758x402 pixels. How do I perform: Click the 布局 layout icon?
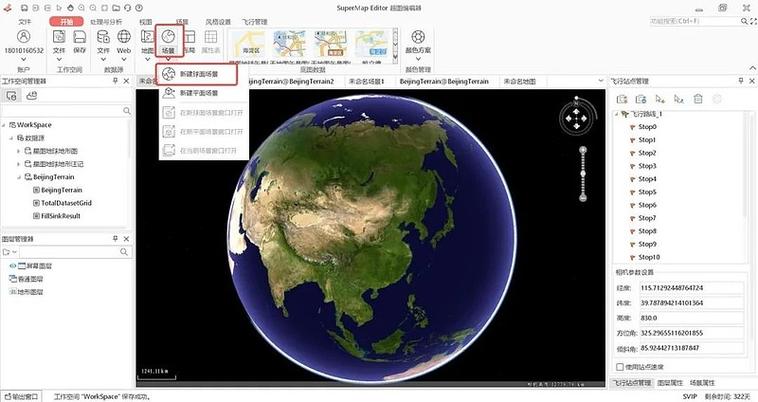pyautogui.click(x=190, y=36)
